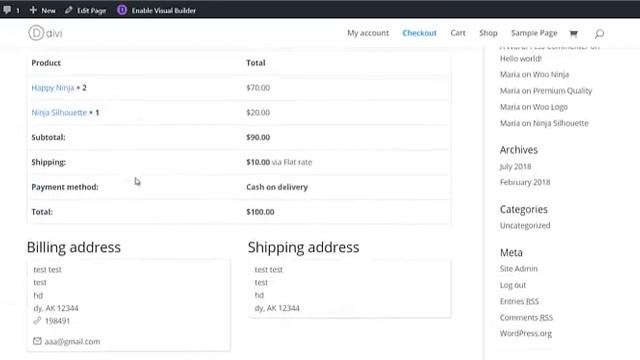This screenshot has height=360, width=640.
Task: Open Hello world! comment link in sidebar
Action: point(521,58)
